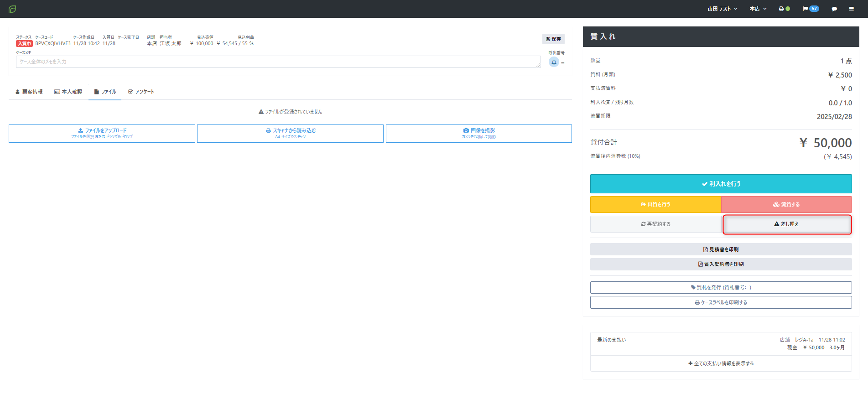This screenshot has width=868, height=399.
Task: Focus the ケースメモ memo input field
Action: (x=278, y=62)
